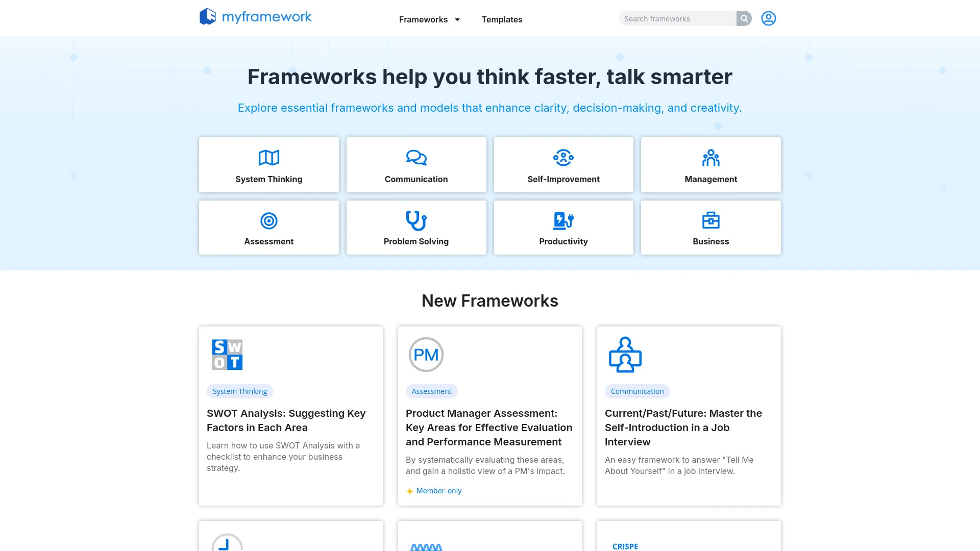The height and width of the screenshot is (551, 980).
Task: Open the Productivity category icon
Action: pos(563,220)
